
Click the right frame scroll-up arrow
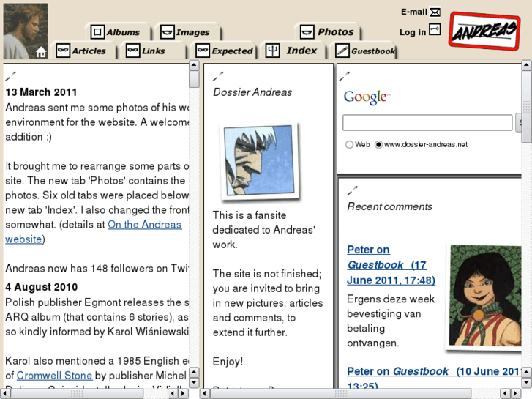pyautogui.click(x=526, y=65)
